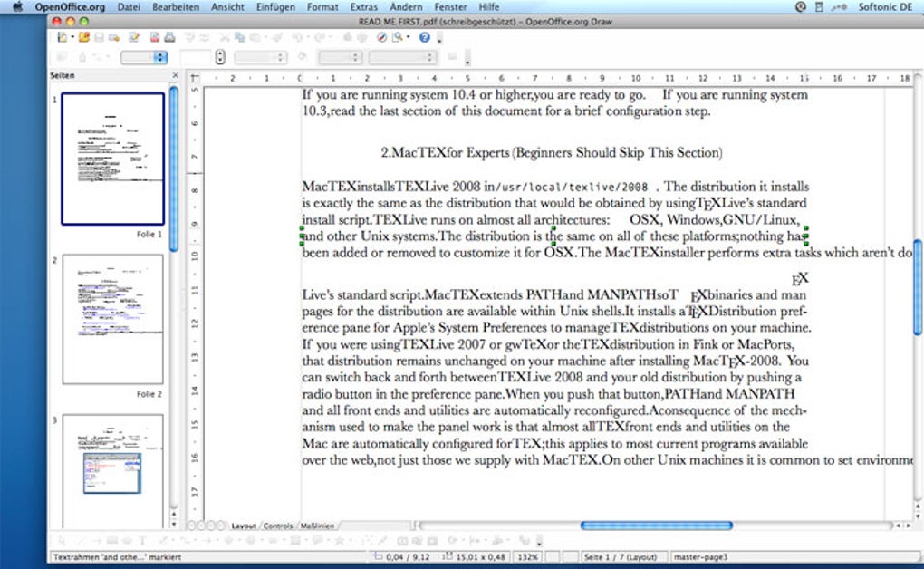This screenshot has width=924, height=569.
Task: Select the Rectangle drawing tool
Action: (112, 540)
